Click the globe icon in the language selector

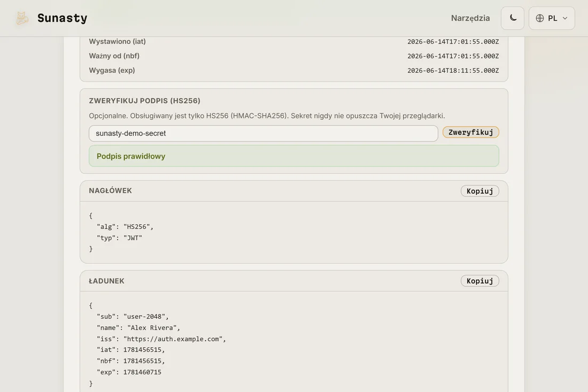(540, 18)
